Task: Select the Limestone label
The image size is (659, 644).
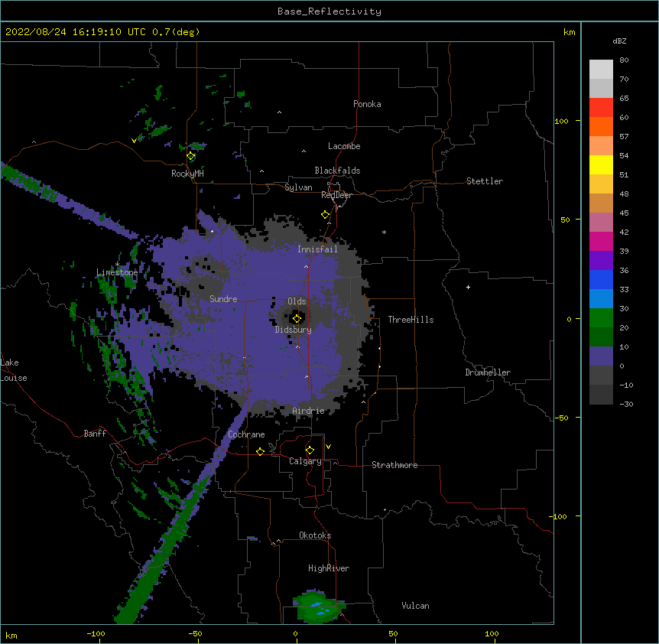Action: 117,272
